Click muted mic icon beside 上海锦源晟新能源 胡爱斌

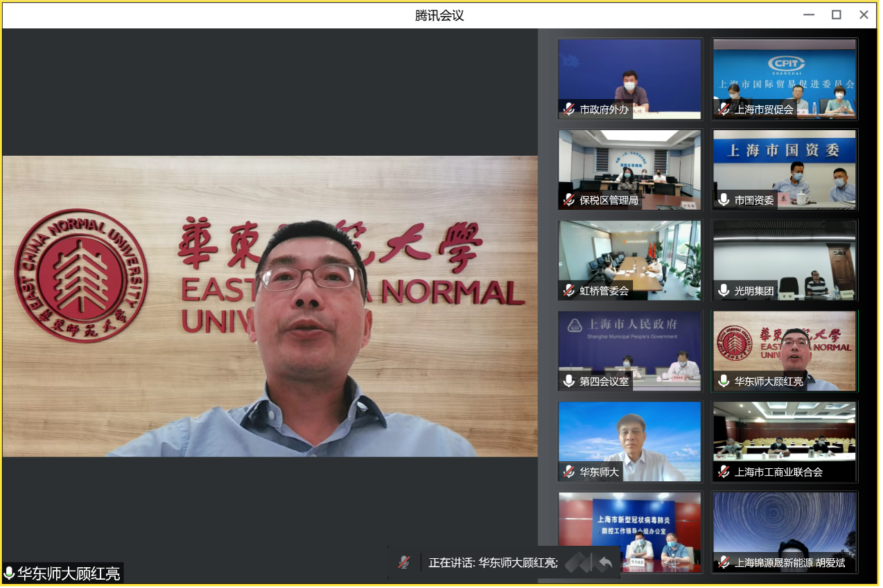pos(724,562)
